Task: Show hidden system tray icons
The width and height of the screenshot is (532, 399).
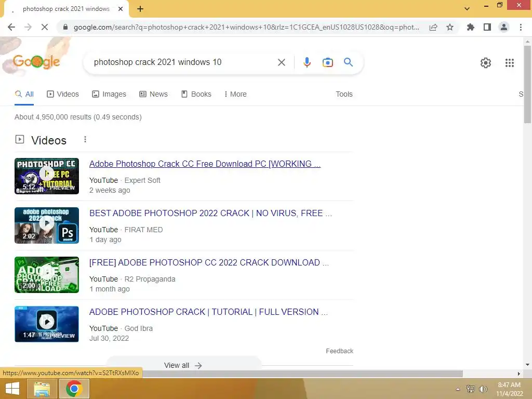Action: (458, 389)
